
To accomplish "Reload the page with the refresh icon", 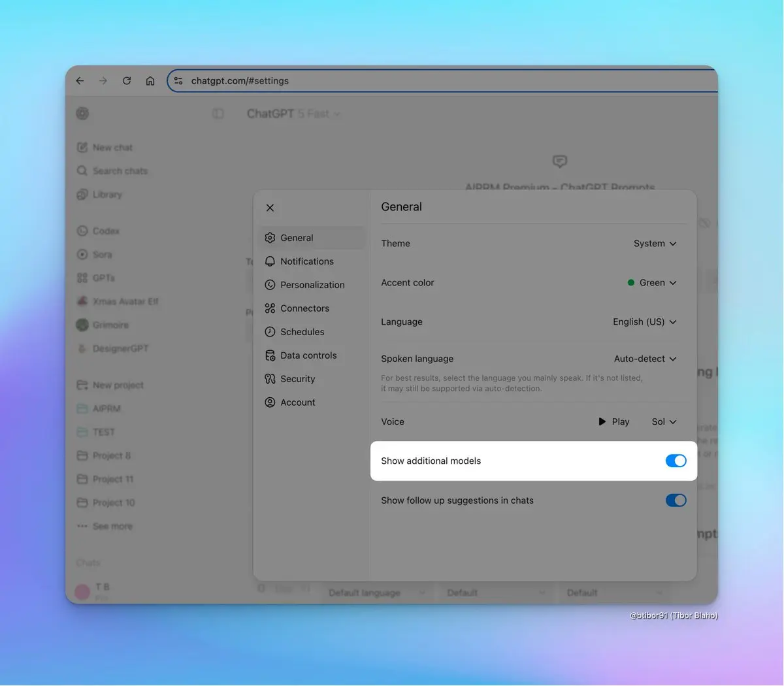I will pos(127,81).
